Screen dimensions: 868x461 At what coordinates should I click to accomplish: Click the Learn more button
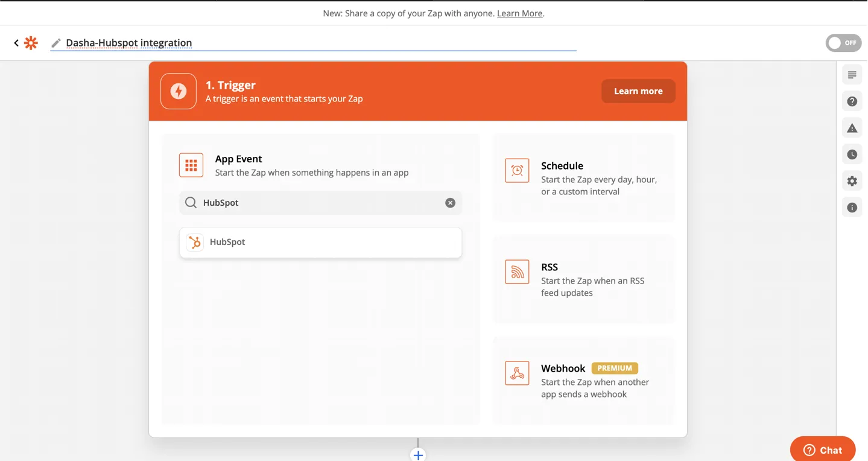638,91
